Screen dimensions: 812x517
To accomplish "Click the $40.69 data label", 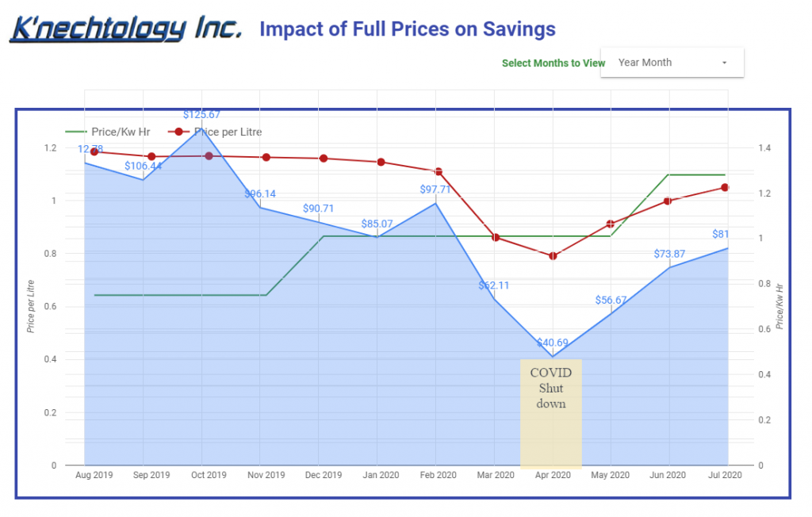I will pos(553,343).
